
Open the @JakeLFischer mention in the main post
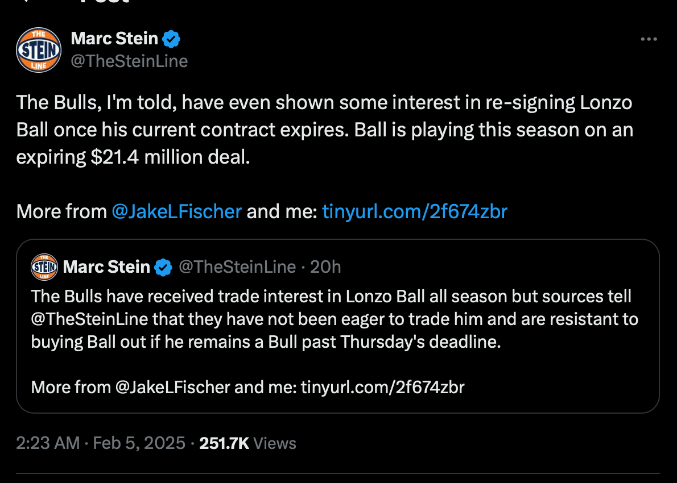pos(177,211)
